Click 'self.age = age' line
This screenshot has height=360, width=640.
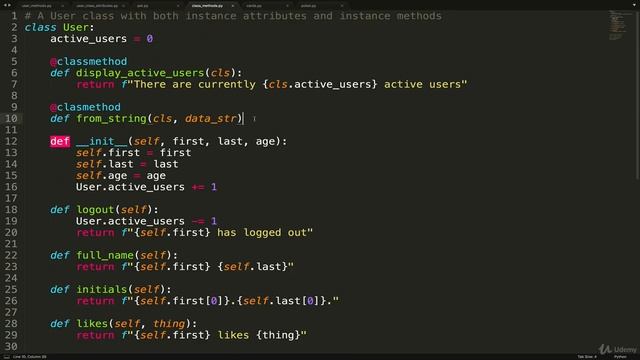121,176
